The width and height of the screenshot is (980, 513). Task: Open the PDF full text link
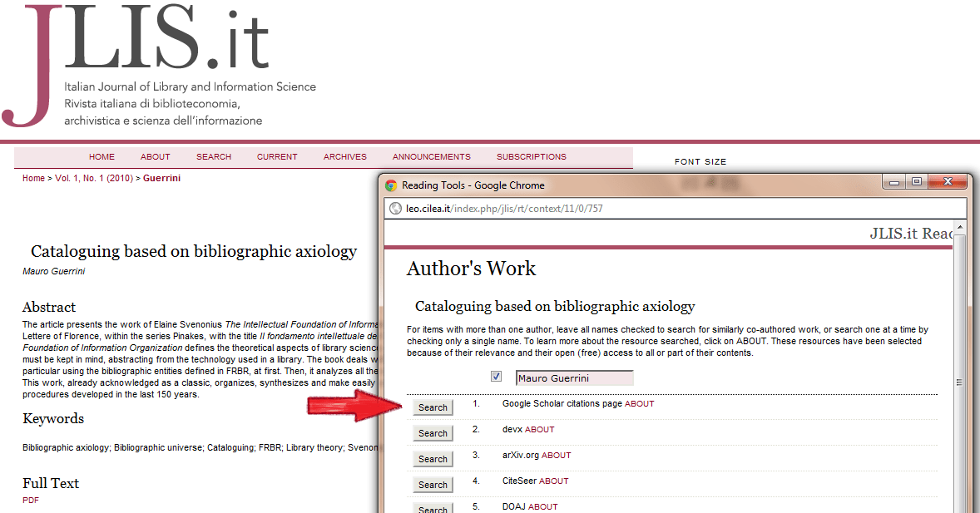31,500
